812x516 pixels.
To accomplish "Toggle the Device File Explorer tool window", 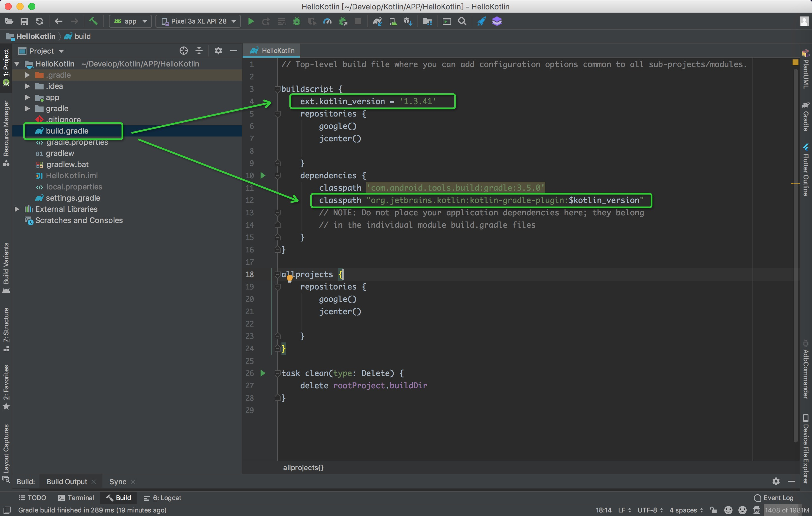I will (x=805, y=449).
